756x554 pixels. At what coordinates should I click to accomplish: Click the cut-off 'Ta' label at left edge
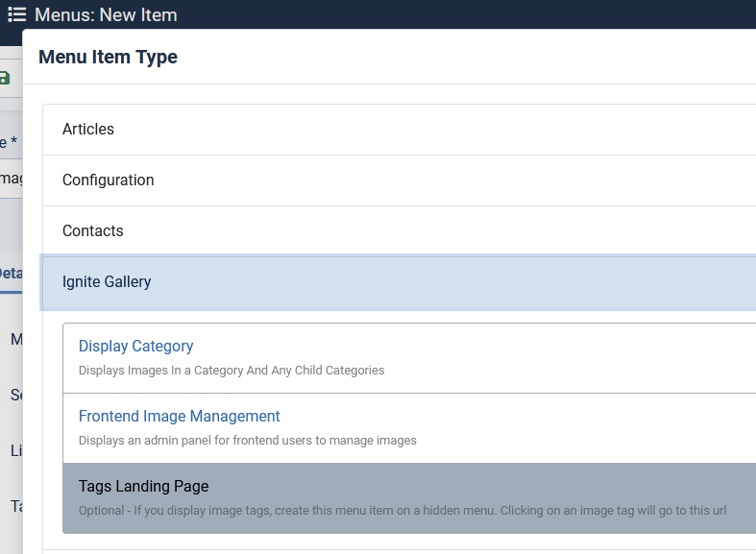point(16,506)
